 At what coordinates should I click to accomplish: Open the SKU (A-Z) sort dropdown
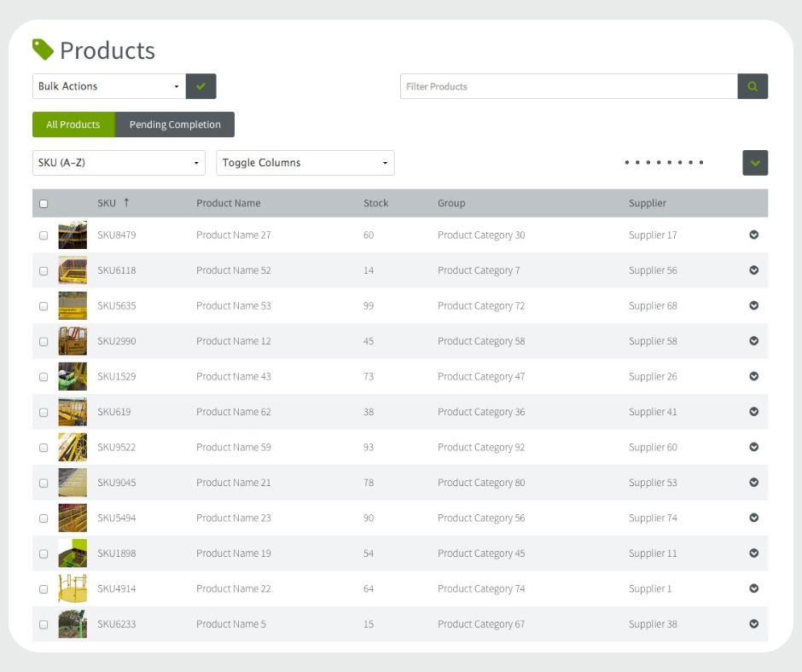coord(119,163)
